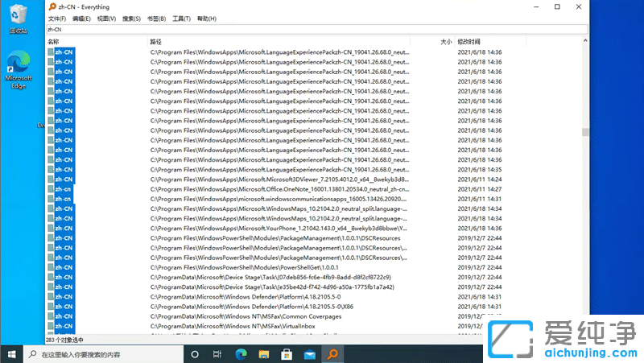Open the 帮助(H) menu
The image size is (644, 363).
(207, 19)
